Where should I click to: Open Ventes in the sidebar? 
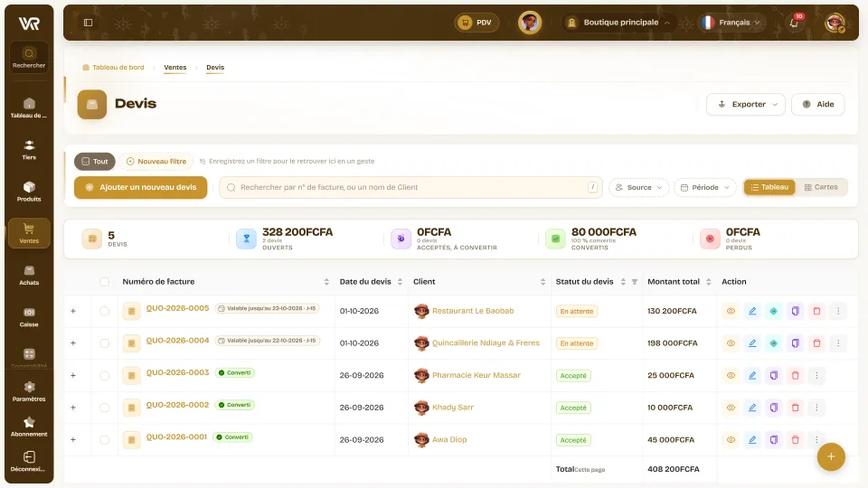click(x=29, y=233)
